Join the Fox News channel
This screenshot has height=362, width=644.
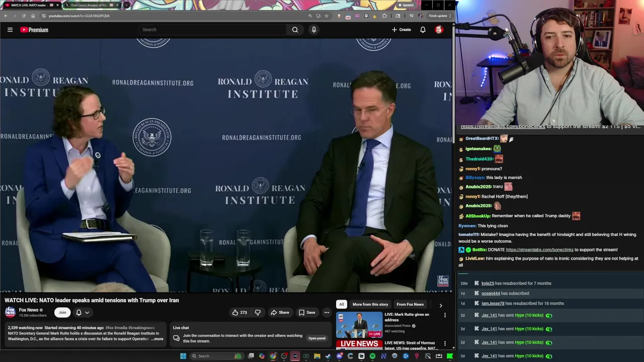pos(62,313)
